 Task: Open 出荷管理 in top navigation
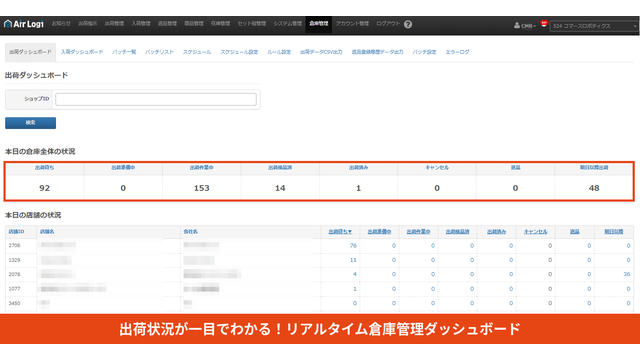(x=114, y=24)
